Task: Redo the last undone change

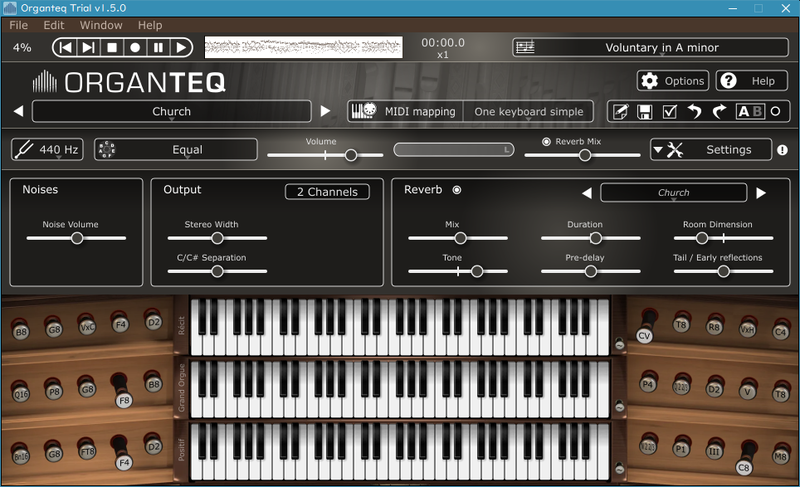Action: [719, 111]
